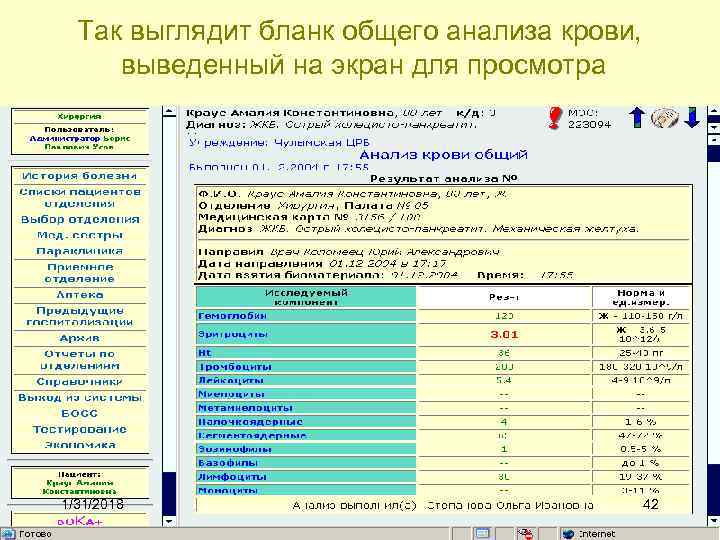Click the Анализ крови общий heading

pos(443,155)
